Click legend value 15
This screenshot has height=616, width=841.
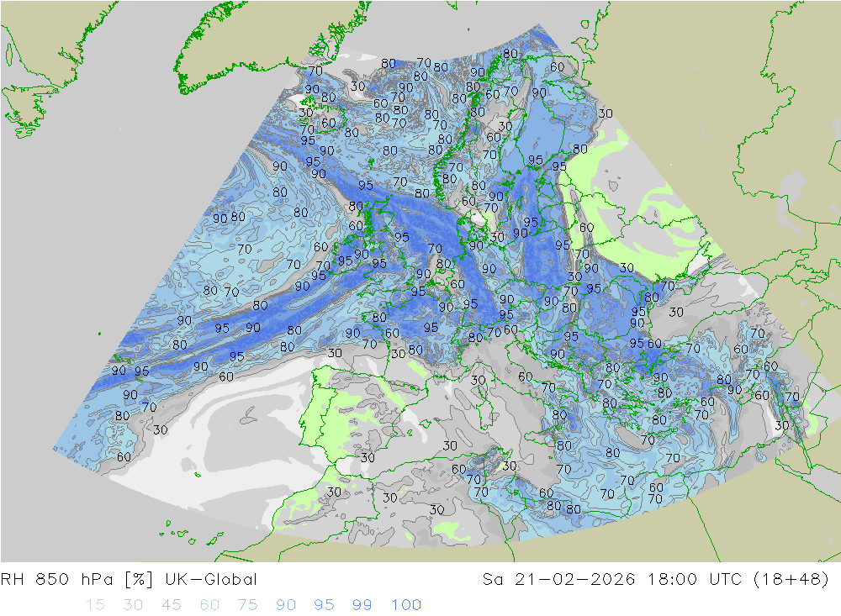(x=95, y=605)
